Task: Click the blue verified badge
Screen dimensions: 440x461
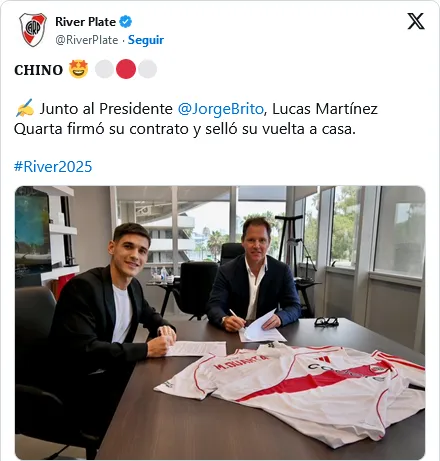Action: (126, 22)
